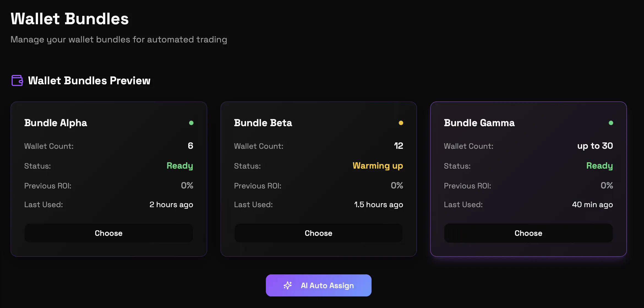Select the Bundle Alpha card title

tap(56, 123)
